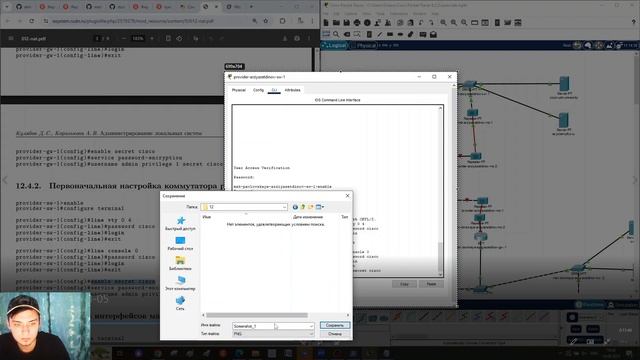Image resolution: width=640 pixels, height=360 pixels.
Task: Click the create new folder icon
Action: click(x=311, y=207)
